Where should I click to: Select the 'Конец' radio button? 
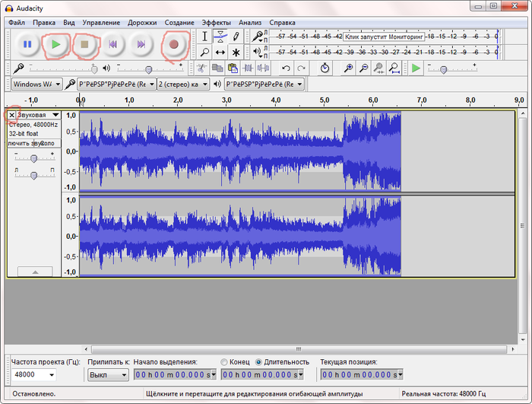(223, 361)
